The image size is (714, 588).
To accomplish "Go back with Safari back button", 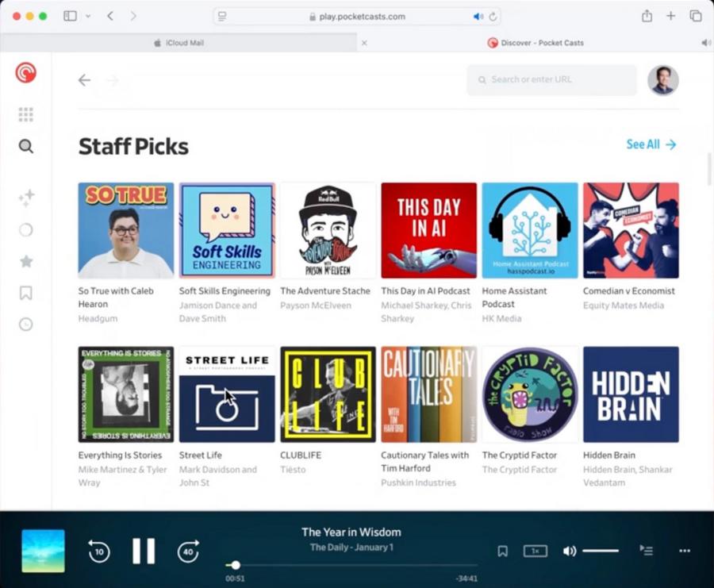I will click(110, 17).
